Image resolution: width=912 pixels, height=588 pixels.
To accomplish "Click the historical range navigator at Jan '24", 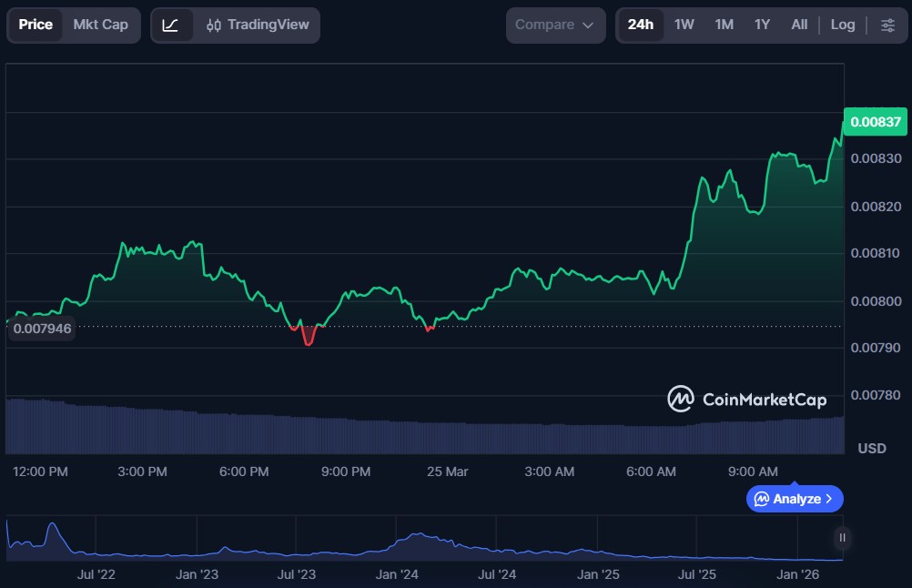I will point(396,546).
